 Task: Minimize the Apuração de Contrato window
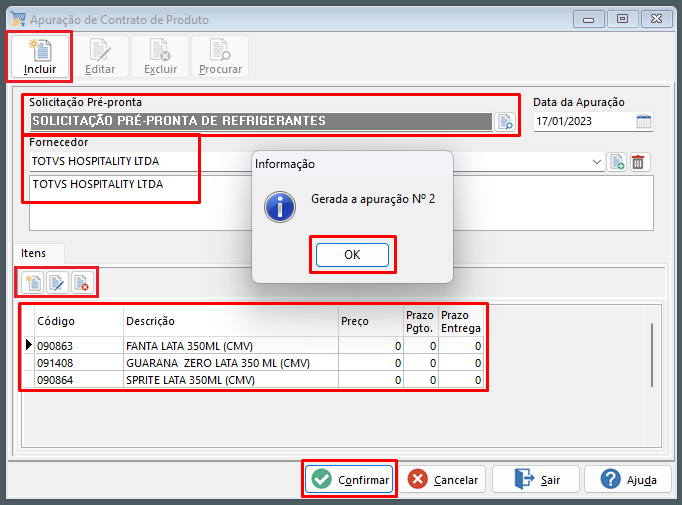coord(588,19)
